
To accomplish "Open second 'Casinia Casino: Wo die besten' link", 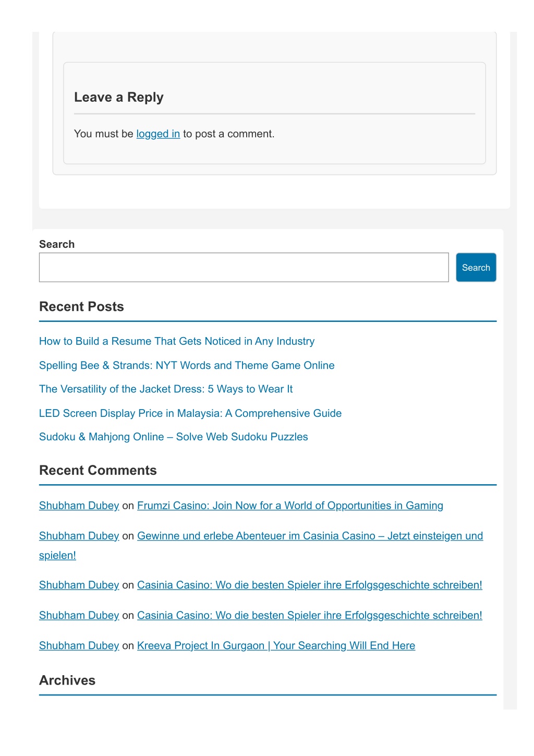I will (x=310, y=616).
